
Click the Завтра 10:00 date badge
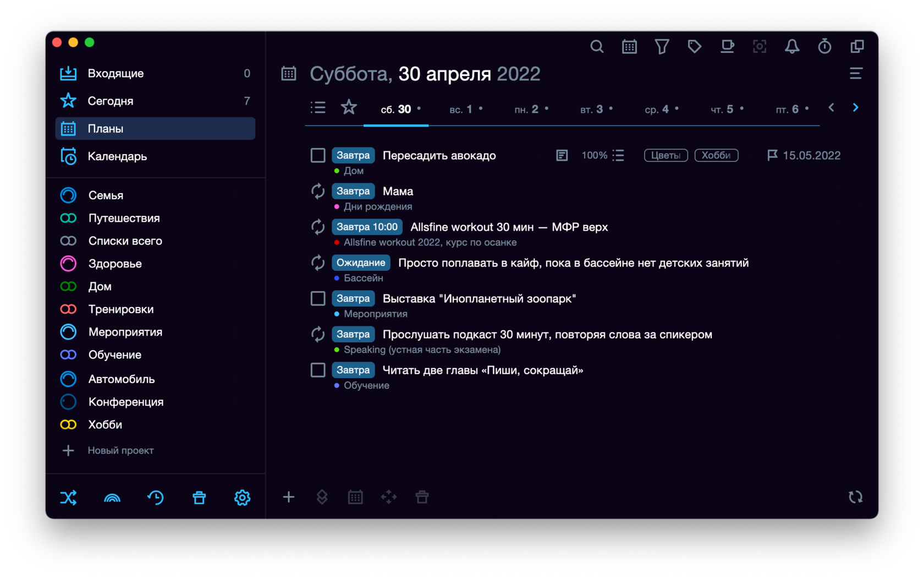[x=367, y=227]
